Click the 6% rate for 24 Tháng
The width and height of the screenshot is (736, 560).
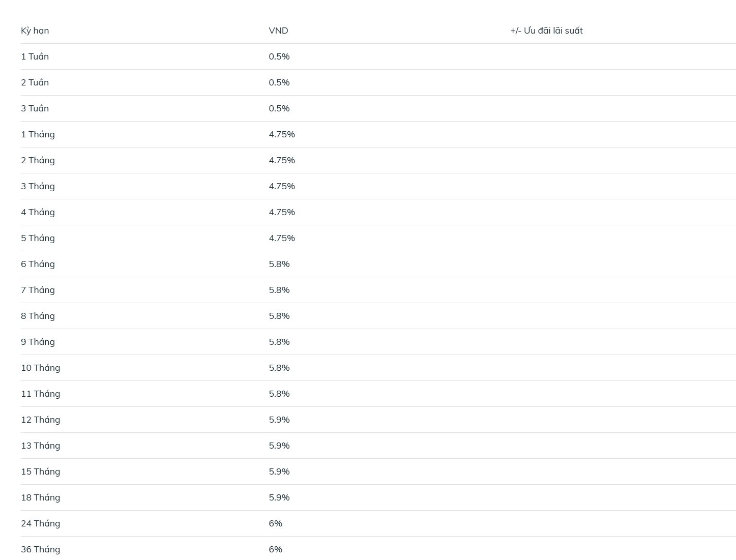point(275,523)
